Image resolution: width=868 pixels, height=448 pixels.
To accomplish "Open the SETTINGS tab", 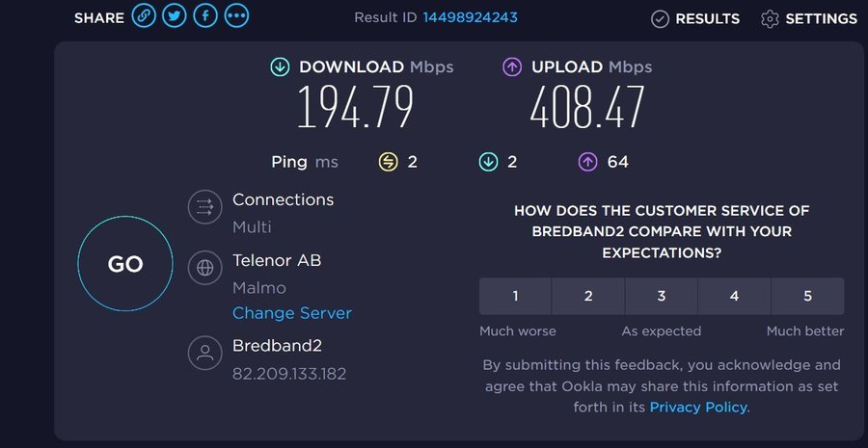I will click(809, 19).
